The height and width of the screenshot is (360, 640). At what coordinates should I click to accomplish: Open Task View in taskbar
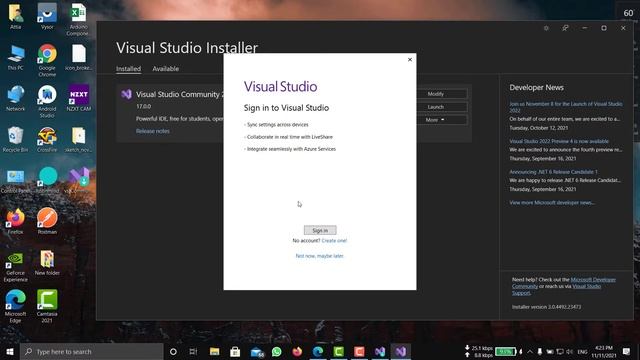(193, 351)
